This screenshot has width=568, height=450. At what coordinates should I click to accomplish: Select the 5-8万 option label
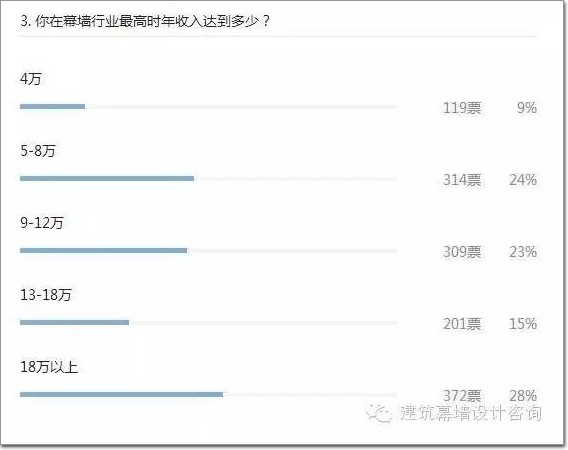point(38,151)
